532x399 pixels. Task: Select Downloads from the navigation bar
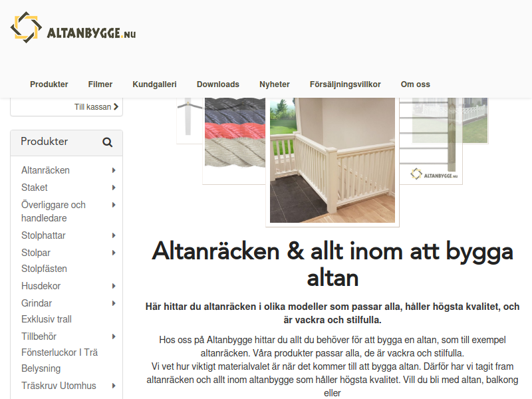coord(218,84)
